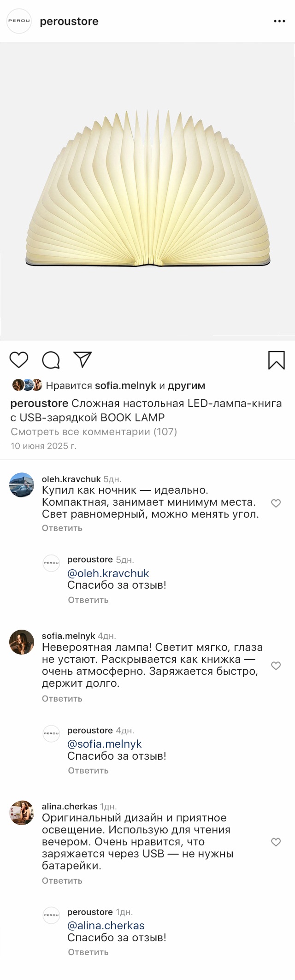Like the post with the heart icon
Screen dimensions: 295x980
click(x=19, y=360)
